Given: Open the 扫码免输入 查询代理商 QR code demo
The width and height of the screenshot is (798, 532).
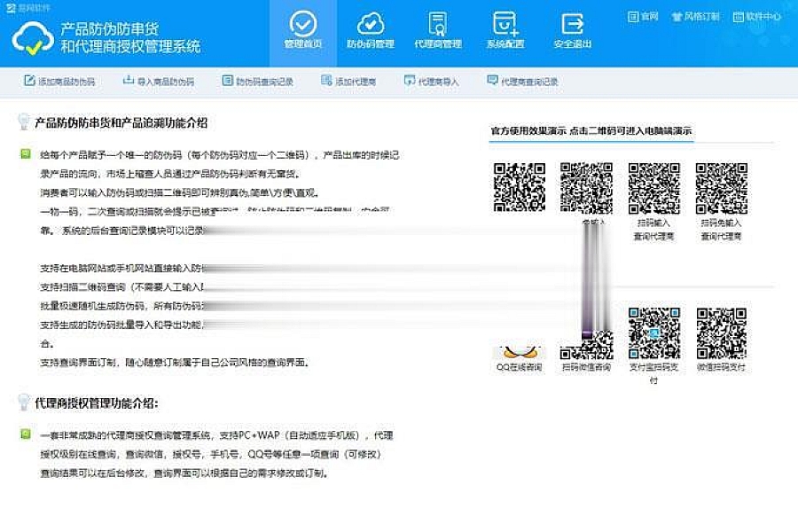Looking at the screenshot, I should [722, 188].
